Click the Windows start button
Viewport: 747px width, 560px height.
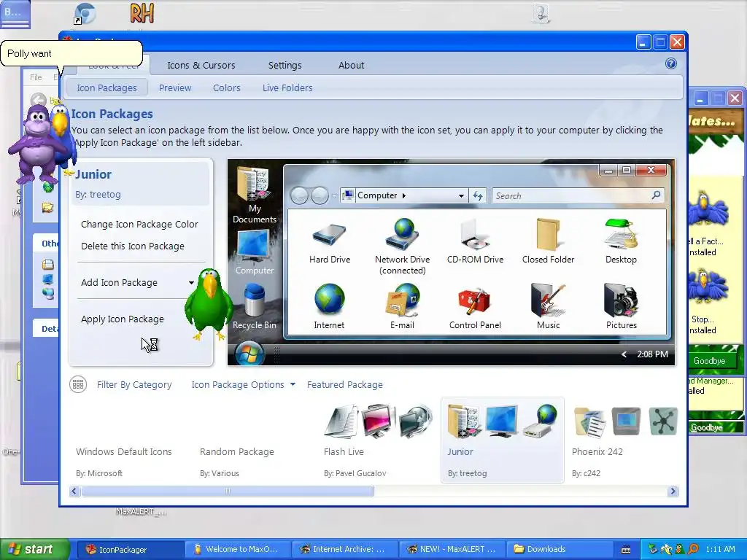(34, 550)
